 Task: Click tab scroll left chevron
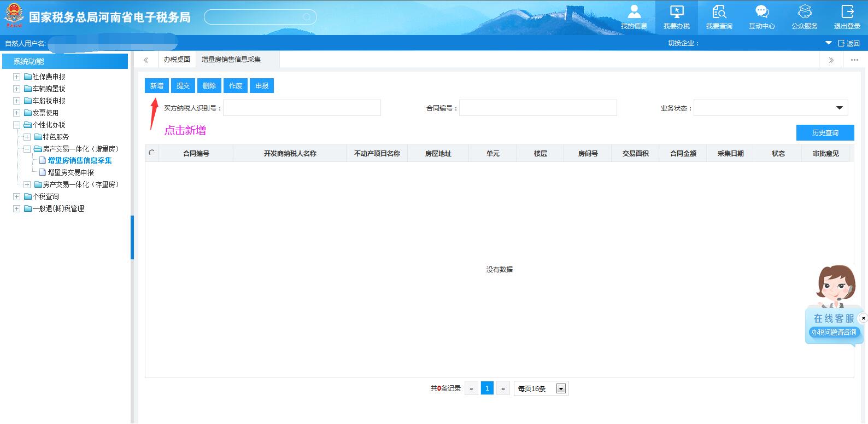pyautogui.click(x=146, y=60)
